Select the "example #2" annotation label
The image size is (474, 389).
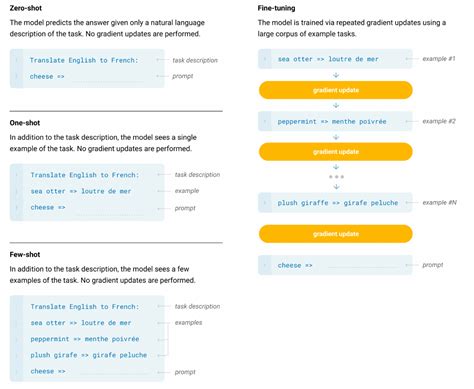pos(439,121)
